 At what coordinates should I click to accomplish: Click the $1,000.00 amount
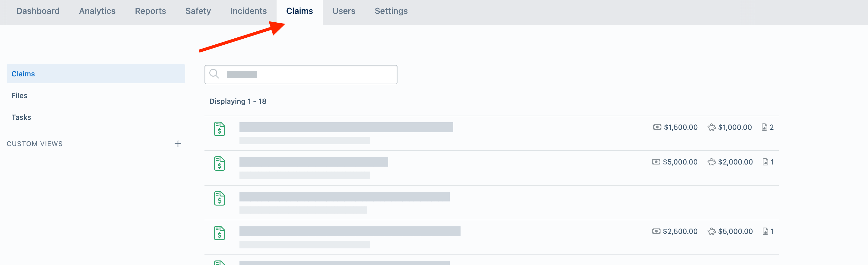point(735,127)
